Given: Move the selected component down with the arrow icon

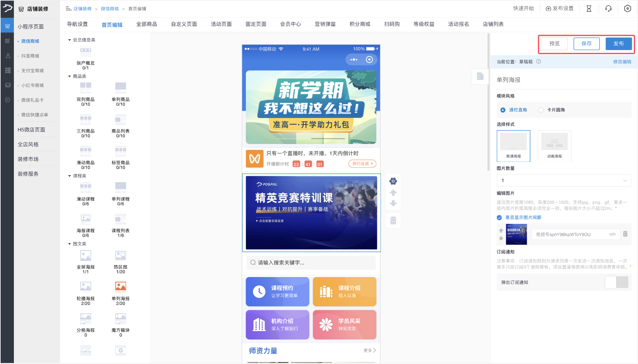Looking at the screenshot, I should 393,203.
